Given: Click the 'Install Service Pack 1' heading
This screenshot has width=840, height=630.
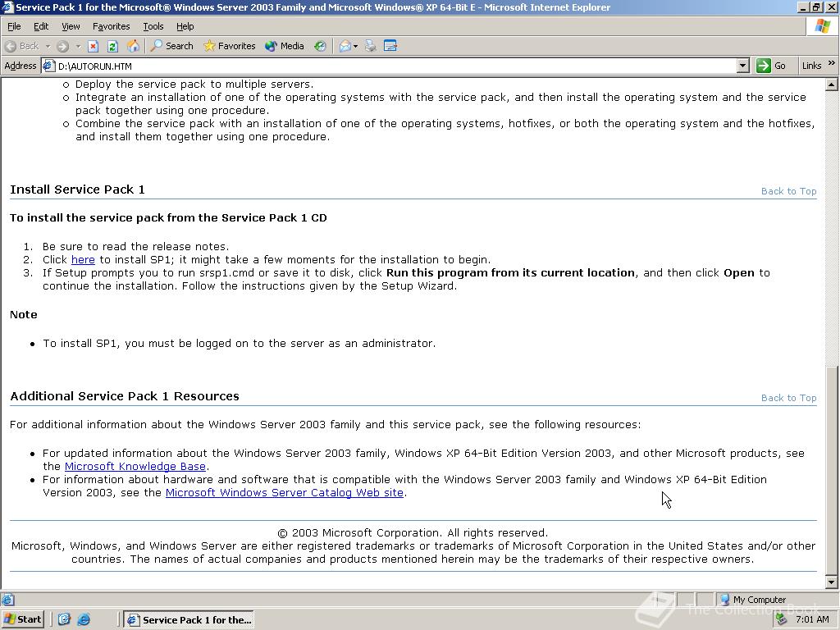Looking at the screenshot, I should (x=77, y=189).
